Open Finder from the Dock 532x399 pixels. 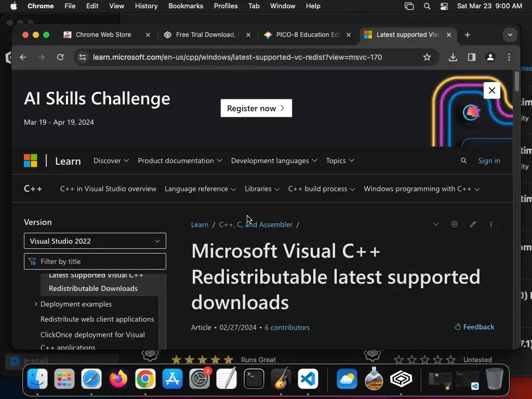pyautogui.click(x=37, y=379)
